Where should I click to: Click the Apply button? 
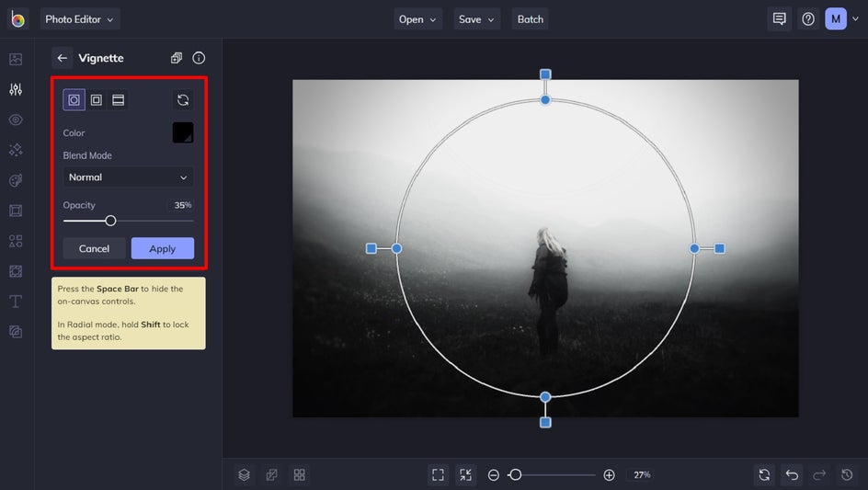pos(162,248)
